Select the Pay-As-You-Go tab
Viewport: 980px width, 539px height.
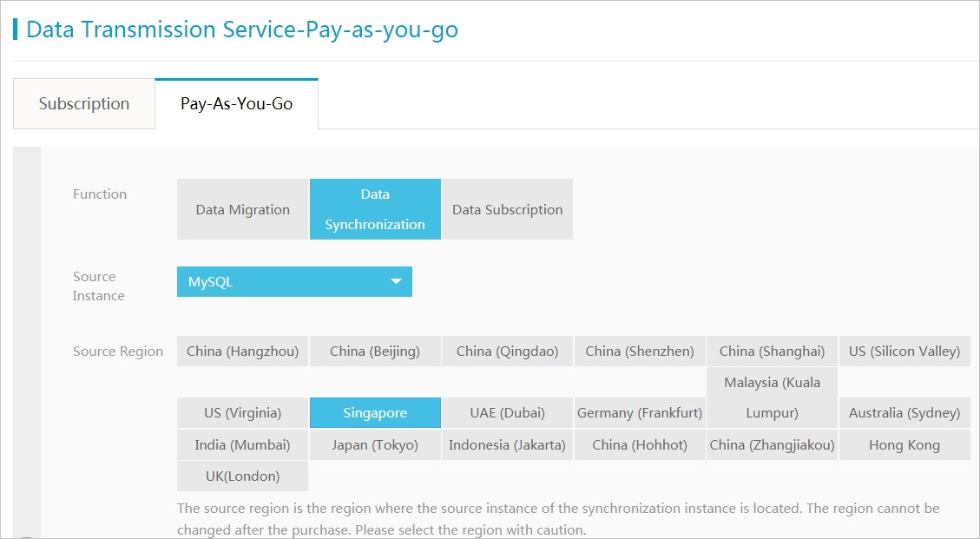point(236,104)
